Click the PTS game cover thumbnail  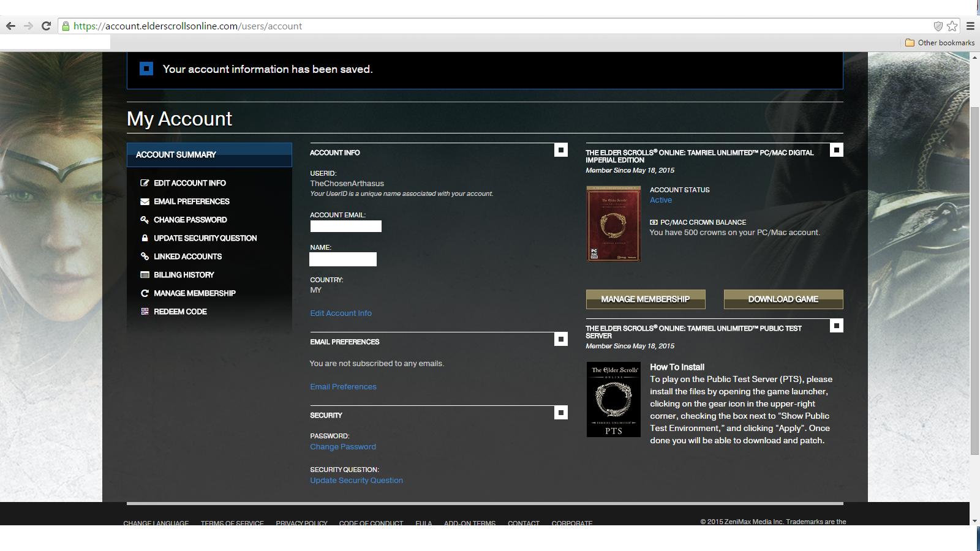click(614, 399)
